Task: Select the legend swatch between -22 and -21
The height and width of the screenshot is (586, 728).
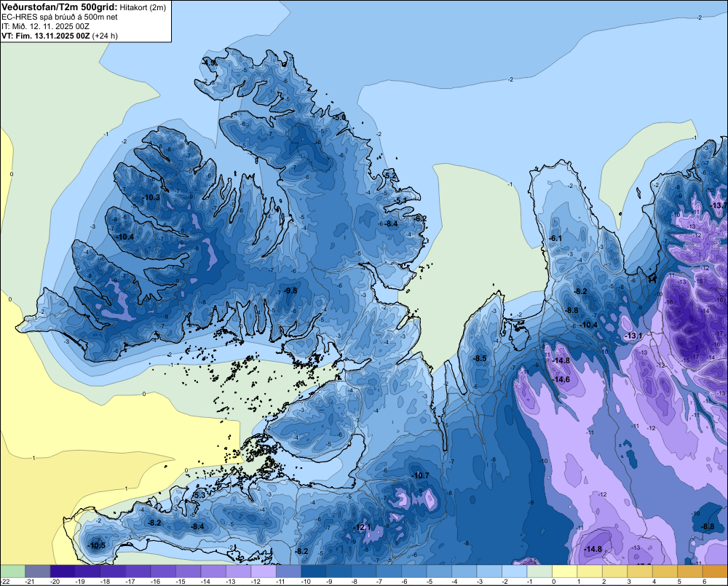Action: (12, 571)
